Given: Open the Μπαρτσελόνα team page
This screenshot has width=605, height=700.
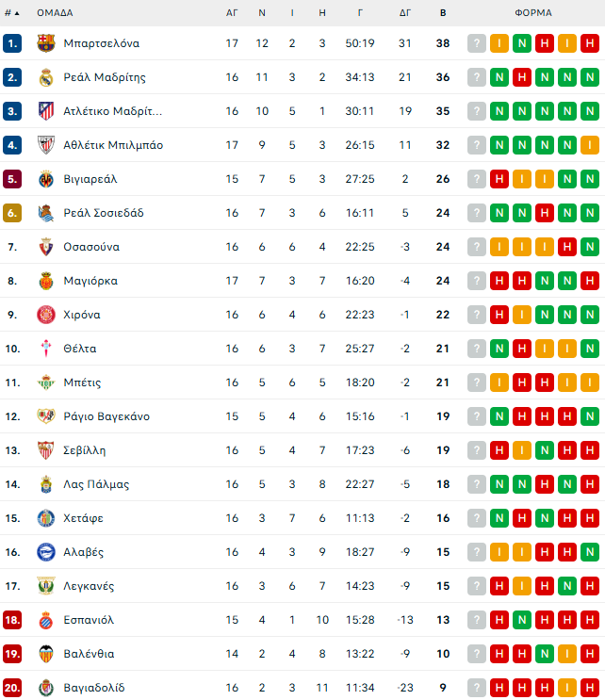Looking at the screenshot, I should 101,43.
